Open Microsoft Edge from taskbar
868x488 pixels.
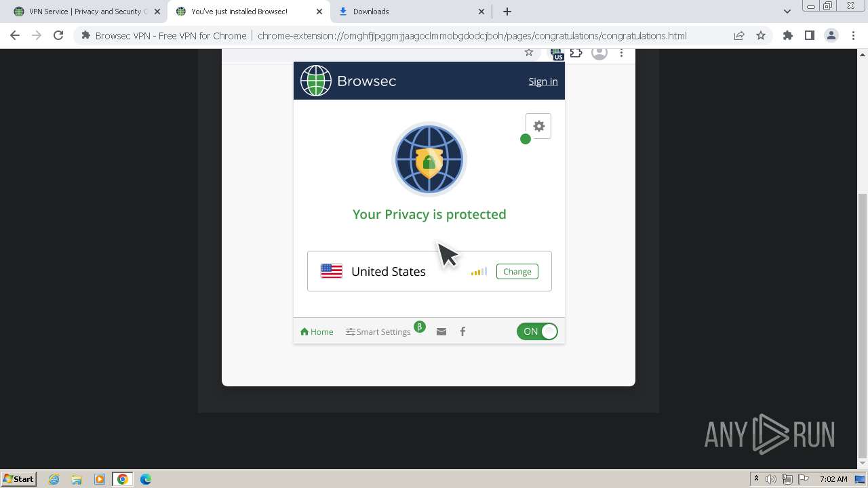[x=146, y=479]
